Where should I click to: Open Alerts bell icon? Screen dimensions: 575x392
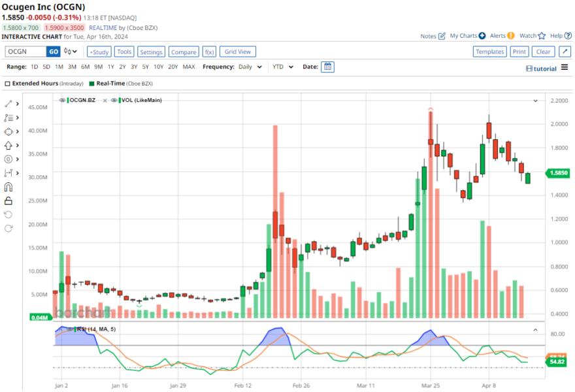(x=511, y=36)
